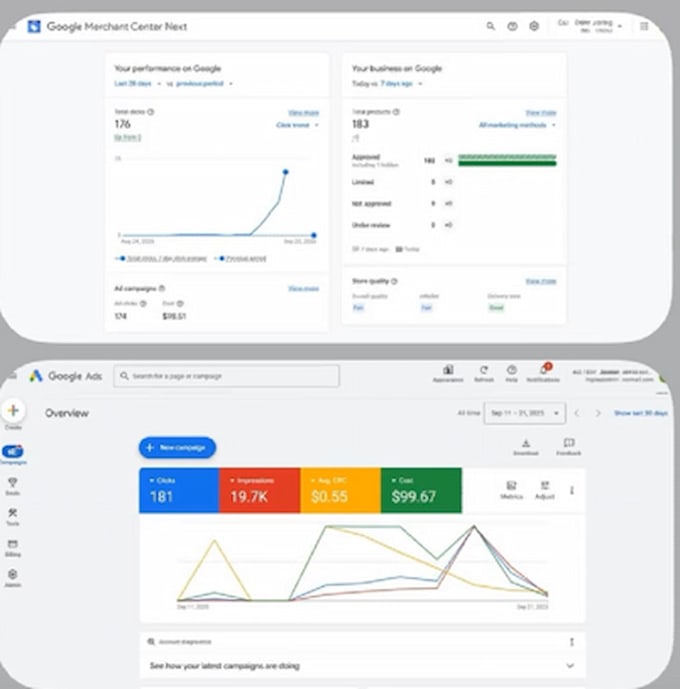Viewport: 680px width, 689px height.
Task: Click the New campaign button
Action: point(177,447)
